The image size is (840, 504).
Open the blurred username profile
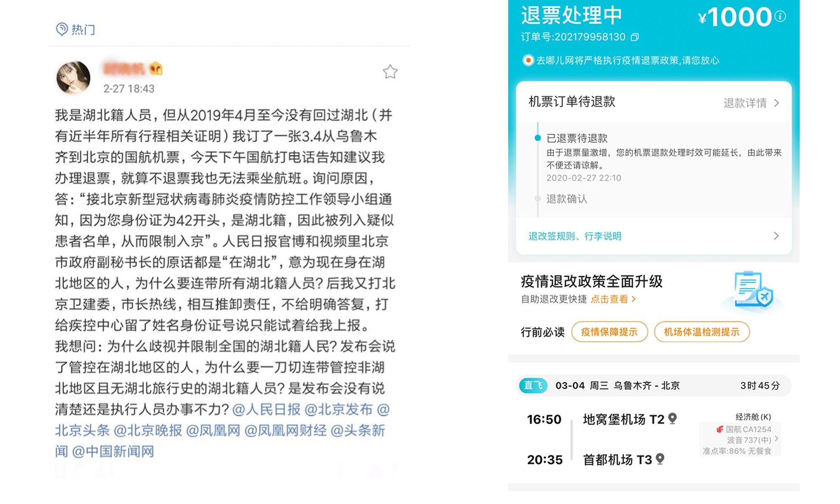124,68
